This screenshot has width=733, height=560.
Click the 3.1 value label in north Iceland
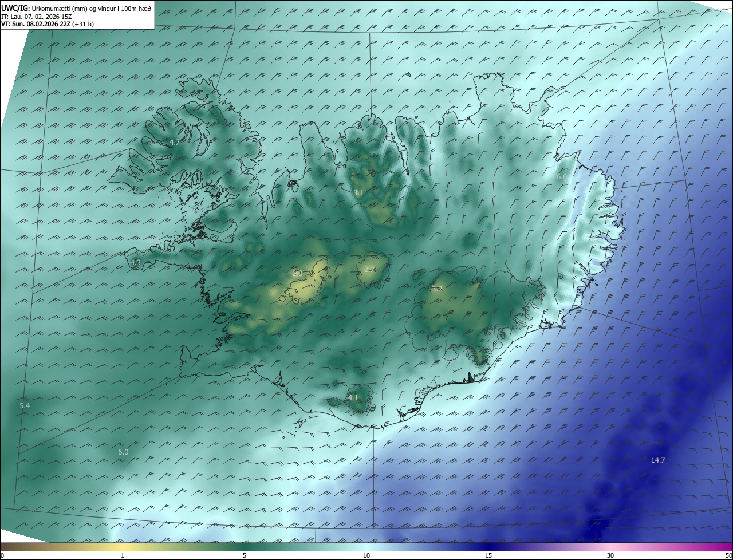[358, 193]
